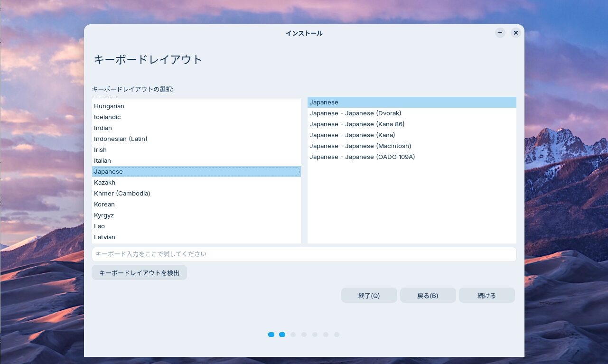Select Japanese (OADG 109A) variant
This screenshot has height=364, width=608.
[362, 157]
